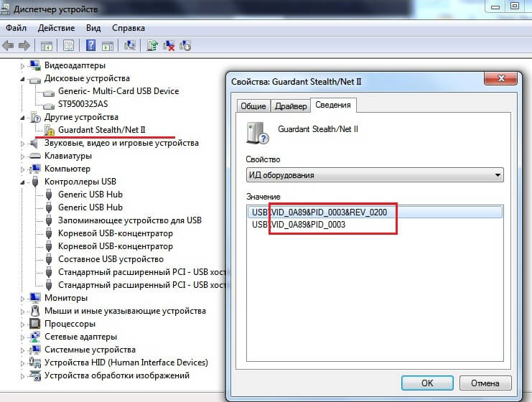The image size is (532, 402).
Task: Click the Uninstall device icon with red X
Action: click(x=169, y=45)
